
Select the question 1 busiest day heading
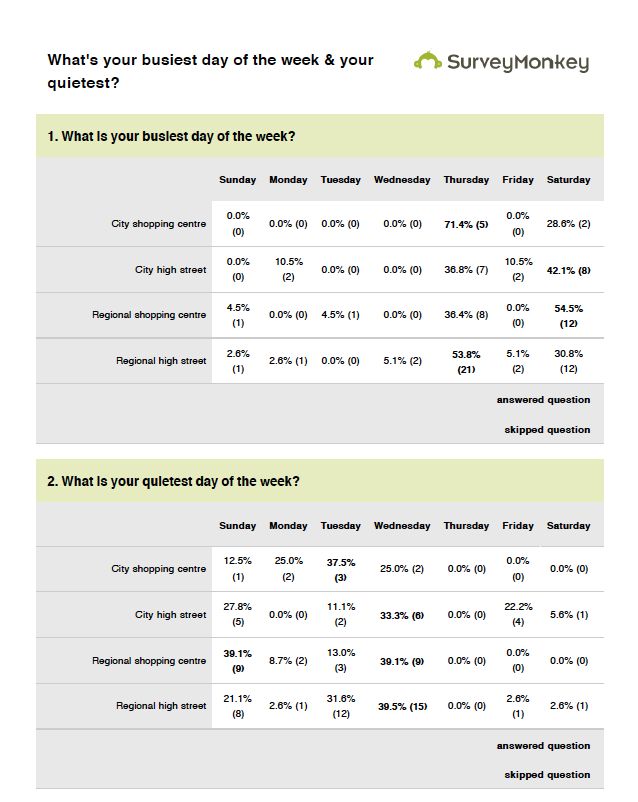171,137
